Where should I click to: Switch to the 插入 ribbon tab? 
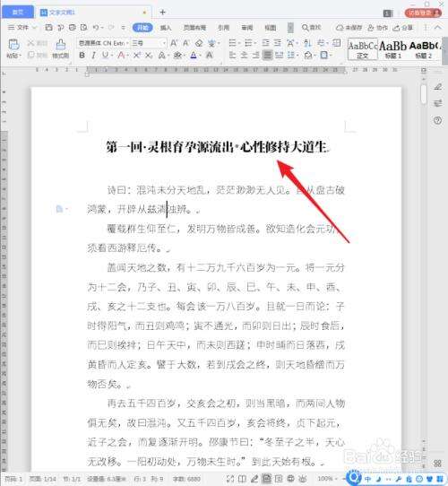(x=166, y=28)
